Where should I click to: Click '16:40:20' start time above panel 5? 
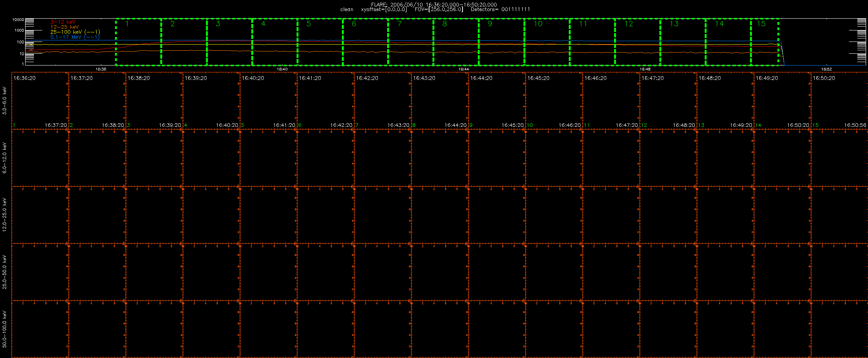tap(253, 78)
